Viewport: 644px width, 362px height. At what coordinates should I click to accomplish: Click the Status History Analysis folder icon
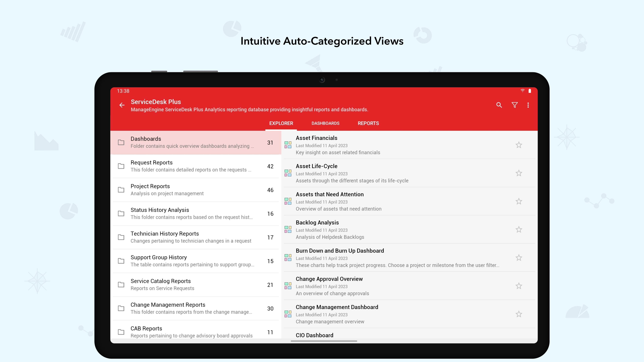pos(121,214)
